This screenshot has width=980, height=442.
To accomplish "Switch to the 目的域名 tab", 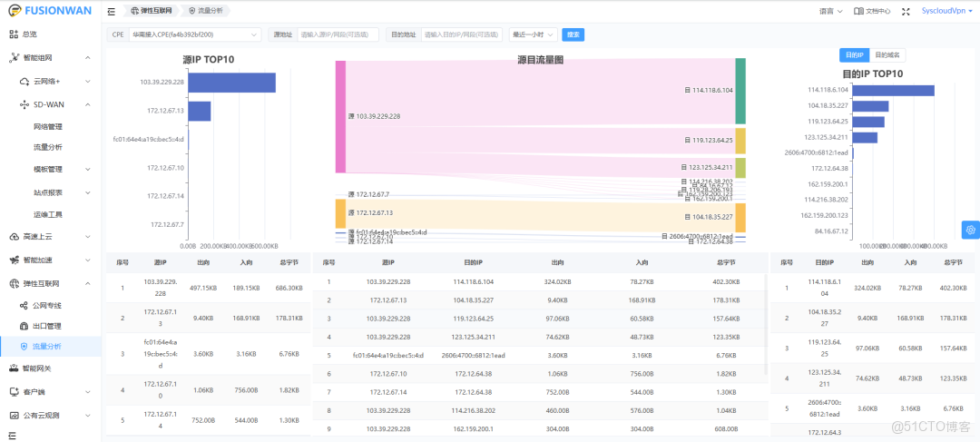I will click(x=887, y=55).
